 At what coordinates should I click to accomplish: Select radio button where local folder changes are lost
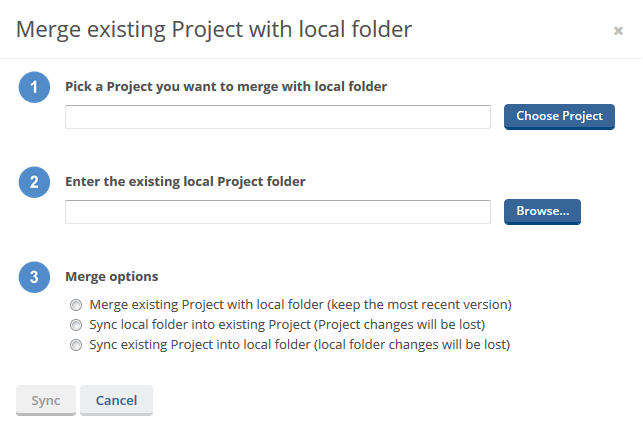[76, 345]
